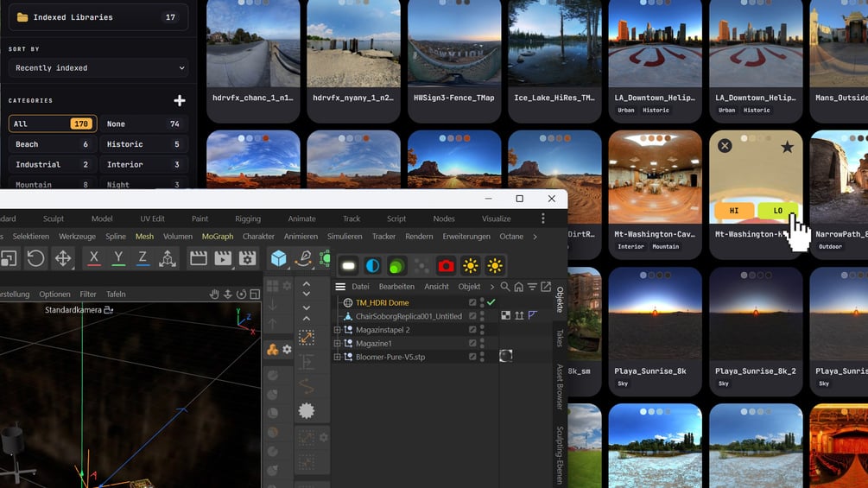This screenshot has height=488, width=868.
Task: Load the HI resolution HDRI
Action: [x=734, y=211]
